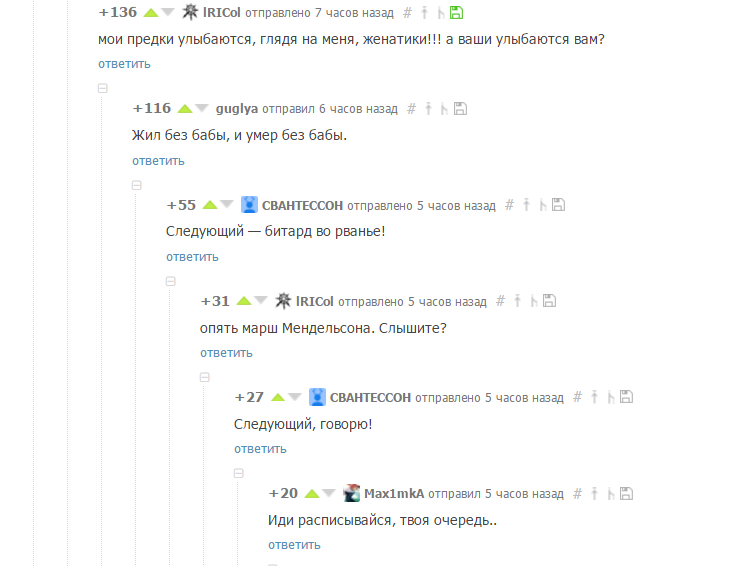Image resolution: width=746 pixels, height=566 pixels.
Task: Collapse replies under IRICol's top comment
Action: [103, 88]
